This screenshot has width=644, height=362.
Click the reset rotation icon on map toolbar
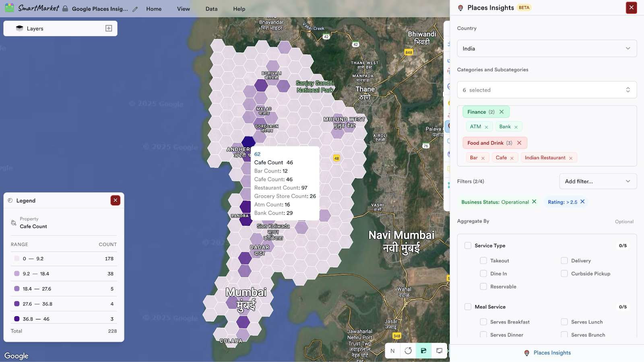(408, 351)
